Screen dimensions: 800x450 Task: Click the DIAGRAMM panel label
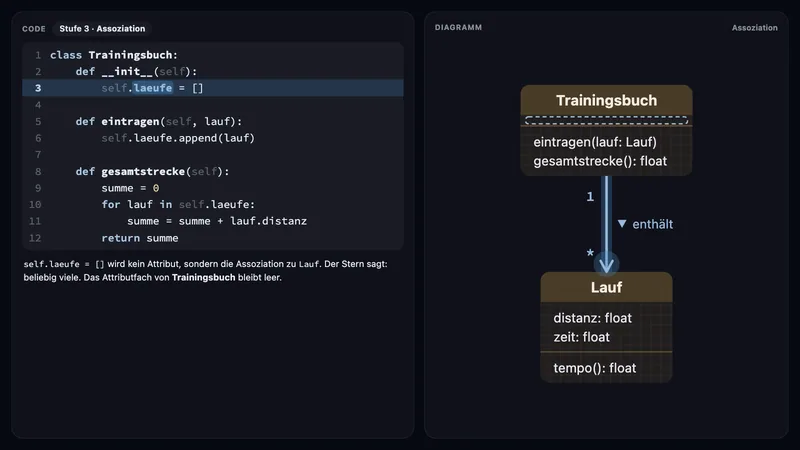click(458, 28)
